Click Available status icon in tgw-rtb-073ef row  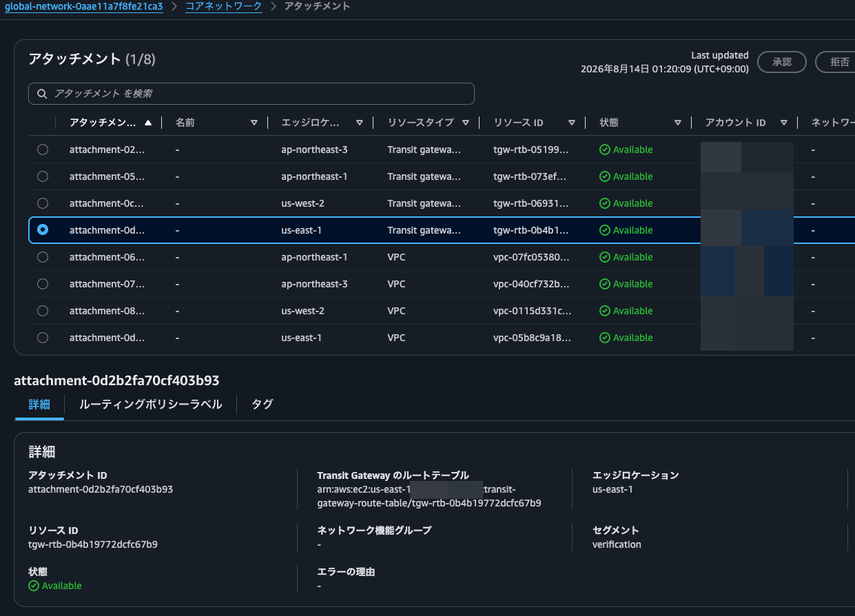coord(605,176)
